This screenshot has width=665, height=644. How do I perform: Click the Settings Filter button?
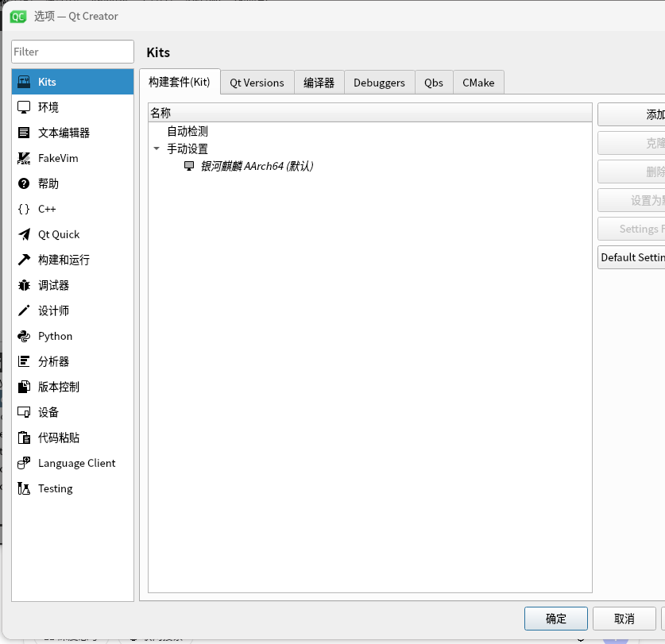632,229
